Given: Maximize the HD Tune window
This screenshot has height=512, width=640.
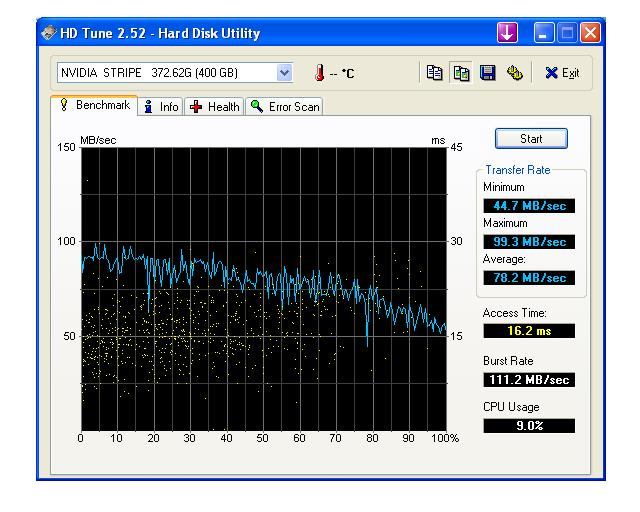Looking at the screenshot, I should point(567,32).
